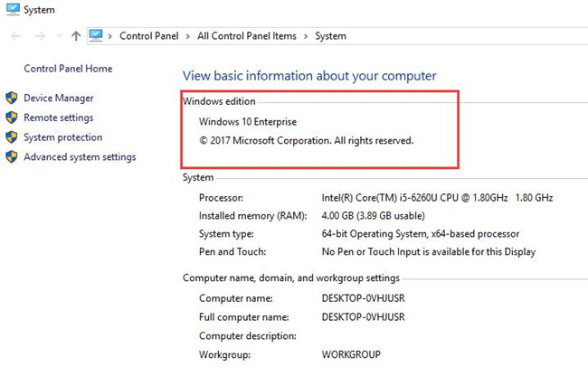This screenshot has height=376, width=588.
Task: Click the Device Manager shield icon
Action: (12, 98)
